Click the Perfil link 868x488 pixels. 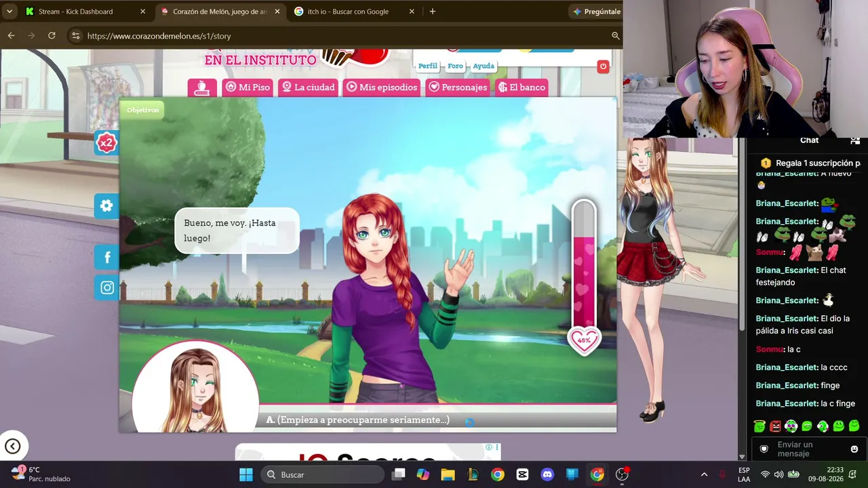point(427,66)
